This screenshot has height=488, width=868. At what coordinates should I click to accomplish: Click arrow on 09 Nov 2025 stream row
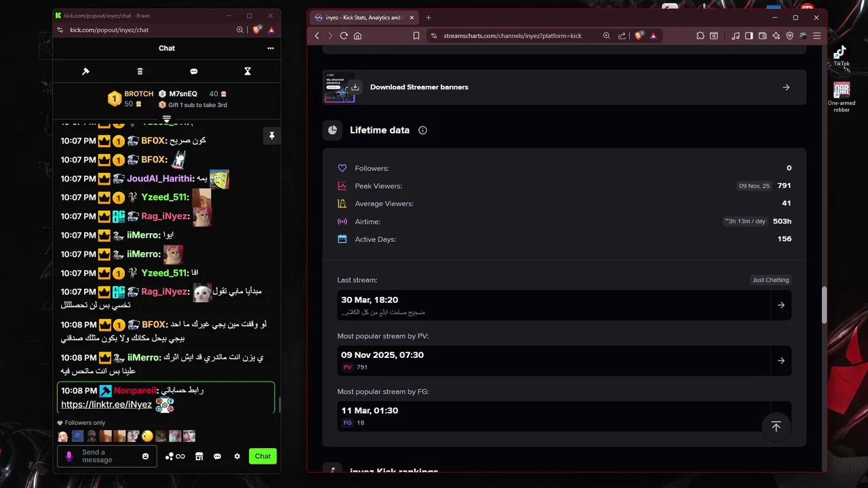tap(781, 361)
